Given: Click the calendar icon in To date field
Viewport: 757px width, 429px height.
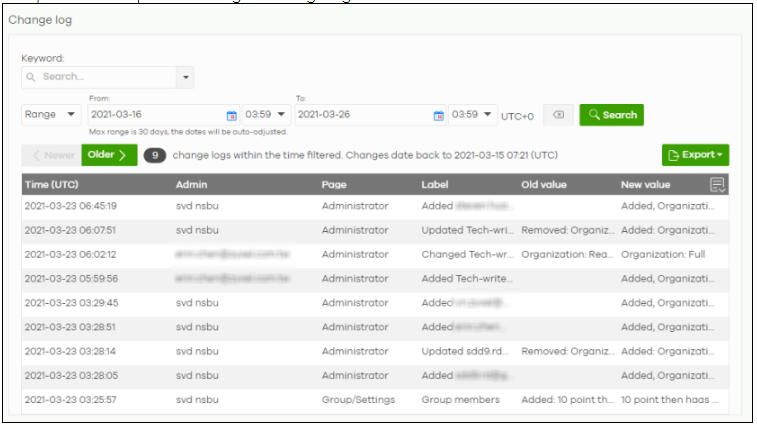Looking at the screenshot, I should [x=438, y=115].
